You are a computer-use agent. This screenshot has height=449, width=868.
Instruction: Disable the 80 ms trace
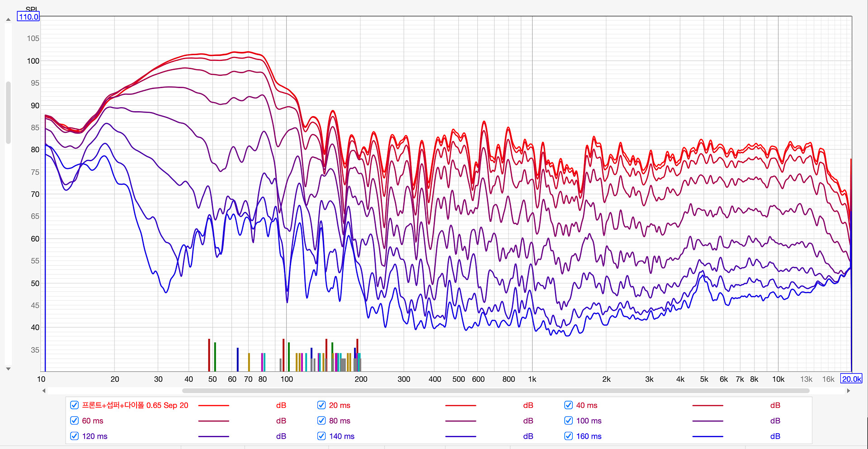coord(321,421)
